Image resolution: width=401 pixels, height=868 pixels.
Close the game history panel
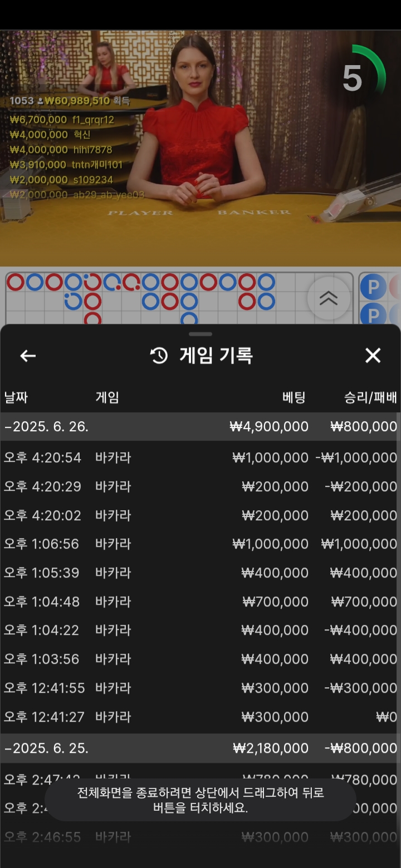(373, 356)
